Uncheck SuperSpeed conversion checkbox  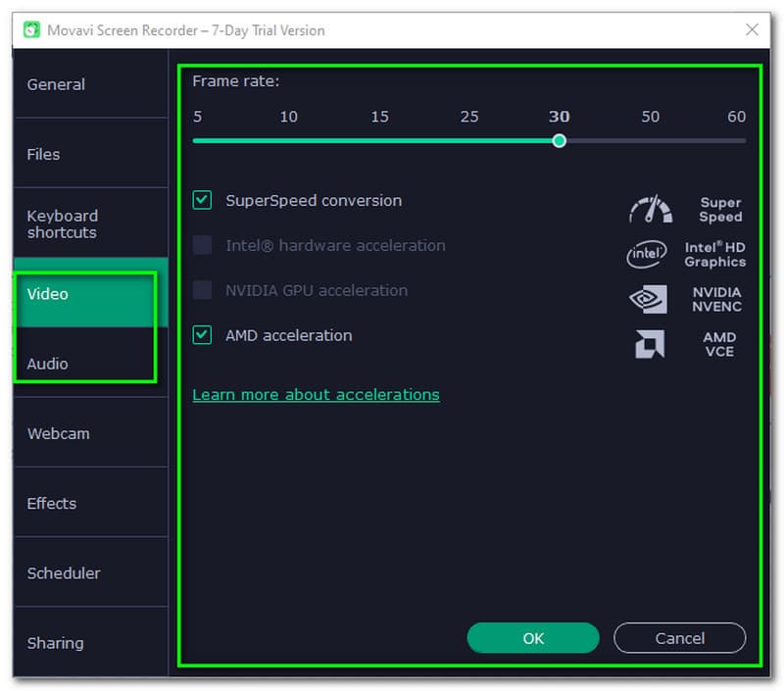pos(202,200)
